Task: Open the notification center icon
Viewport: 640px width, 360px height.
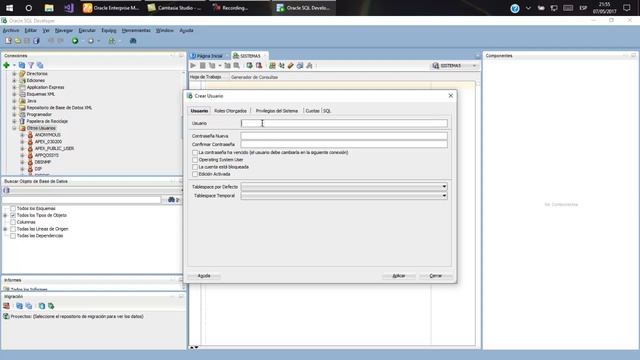Action: [x=627, y=8]
